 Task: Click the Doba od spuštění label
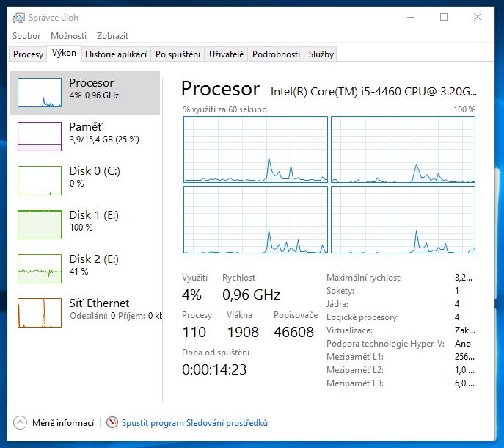(x=216, y=353)
